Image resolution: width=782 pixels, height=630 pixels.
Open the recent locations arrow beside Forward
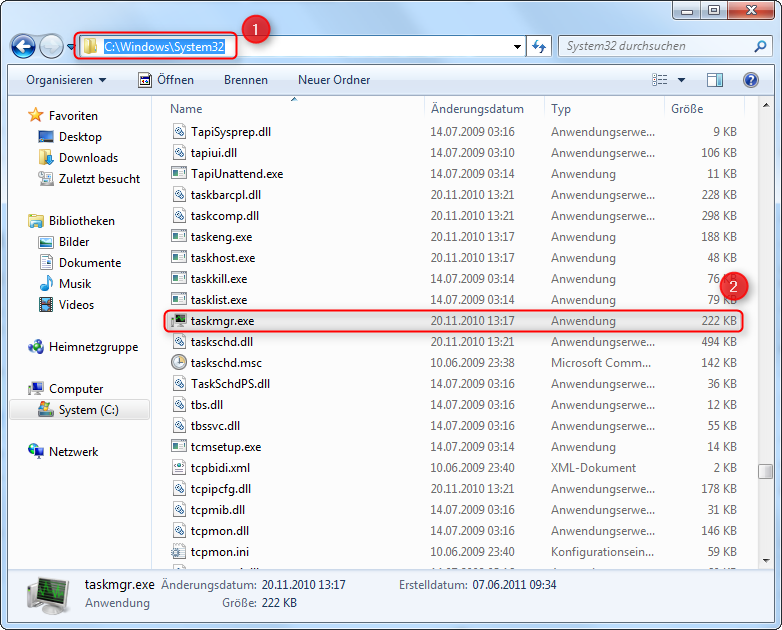(x=70, y=47)
